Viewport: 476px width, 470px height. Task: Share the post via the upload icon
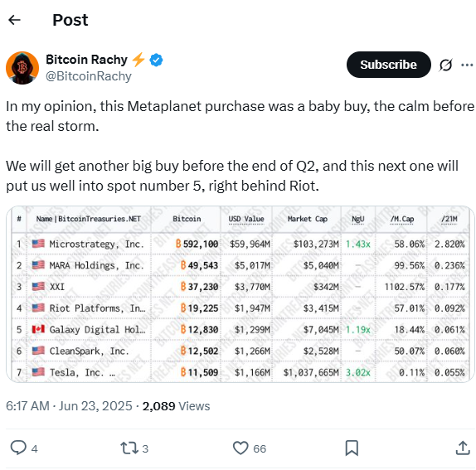tap(463, 448)
